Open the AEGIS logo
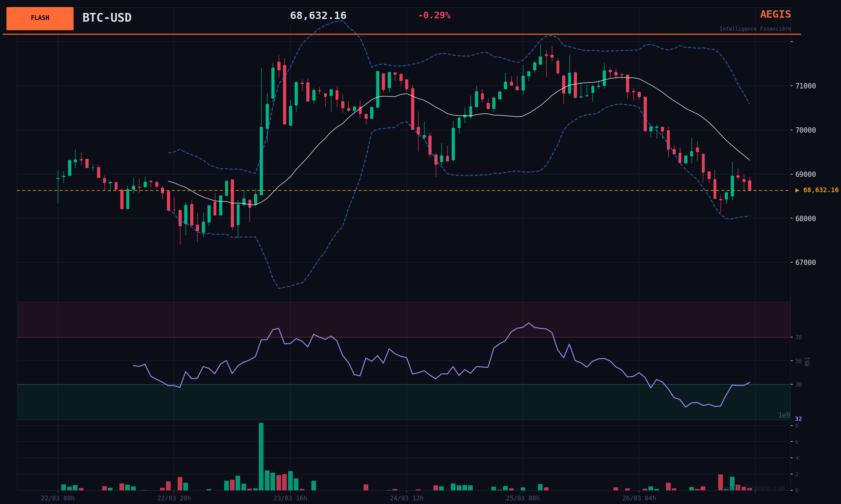 775,15
